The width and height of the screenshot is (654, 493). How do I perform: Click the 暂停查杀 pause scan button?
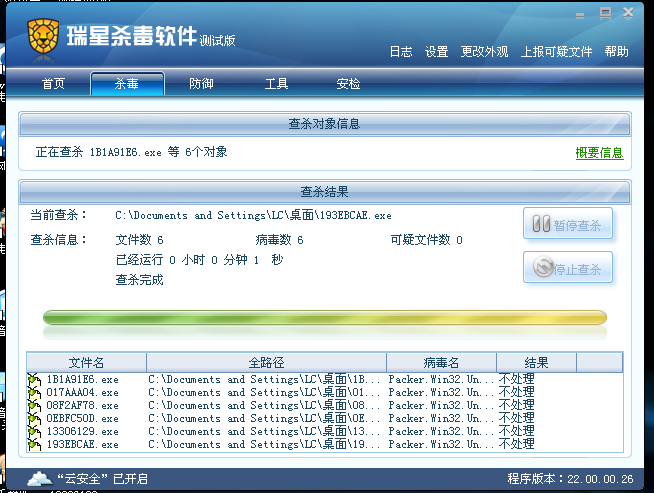[x=568, y=224]
